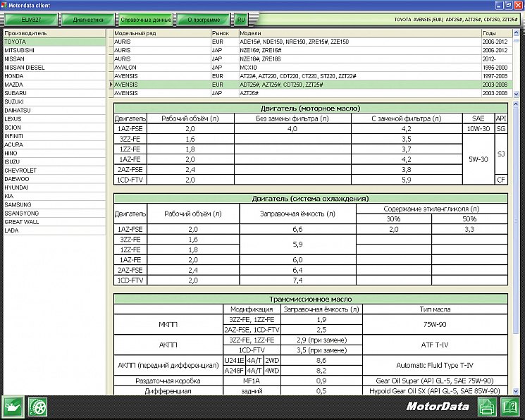Click data panel scrollbar down arrow
This screenshot has height=420, width=525.
[x=516, y=391]
